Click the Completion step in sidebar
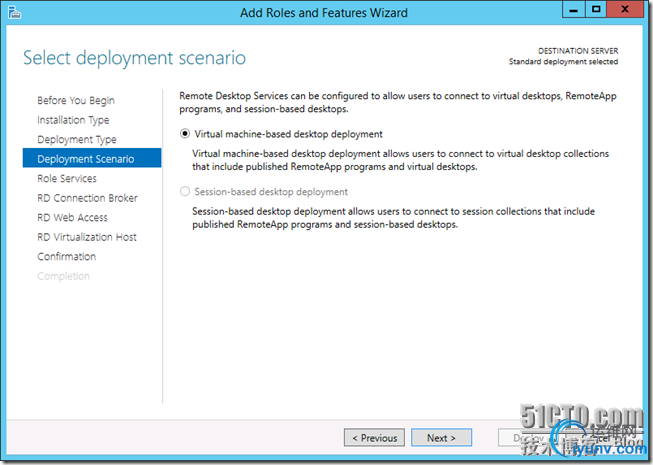Image resolution: width=653 pixels, height=465 pixels. 64,276
